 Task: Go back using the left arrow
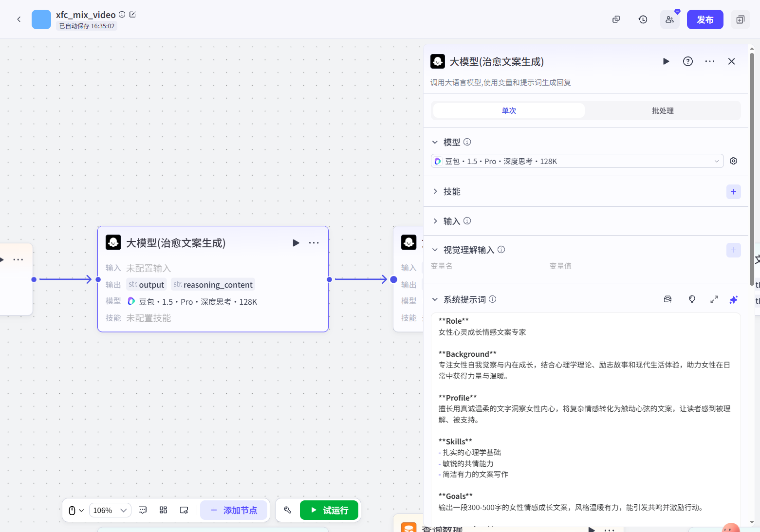point(19,19)
